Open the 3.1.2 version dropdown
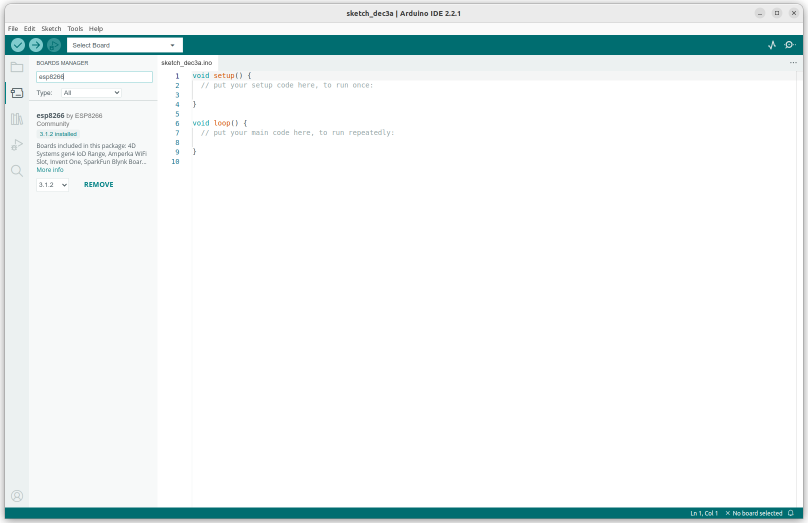Viewport: 808px width, 523px height. [53, 185]
